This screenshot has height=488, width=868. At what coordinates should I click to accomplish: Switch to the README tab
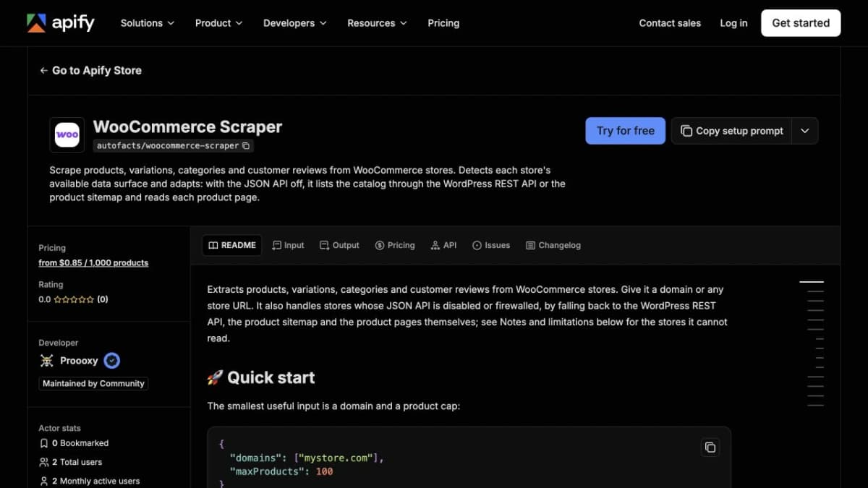(x=232, y=245)
